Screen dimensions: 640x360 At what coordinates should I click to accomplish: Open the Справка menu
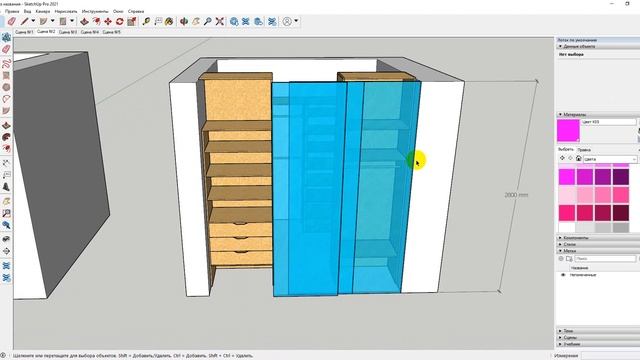click(136, 11)
